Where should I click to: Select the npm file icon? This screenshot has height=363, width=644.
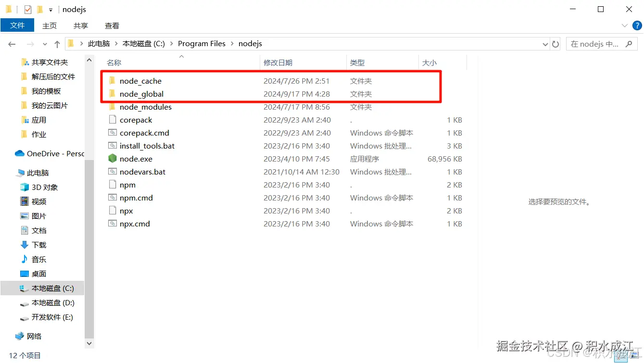click(112, 185)
